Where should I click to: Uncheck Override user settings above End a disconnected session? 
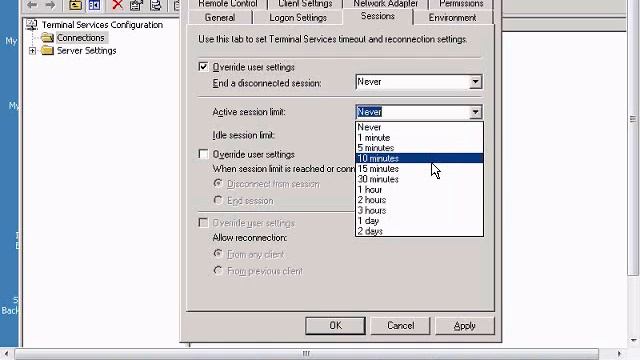pyautogui.click(x=203, y=67)
